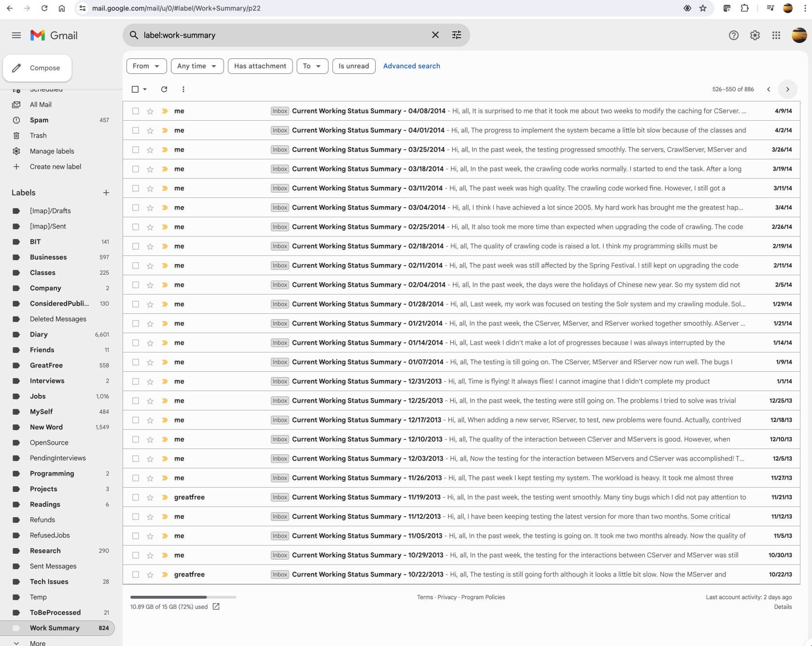The height and width of the screenshot is (646, 812).
Task: Open the More options three-dot menu
Action: (183, 89)
